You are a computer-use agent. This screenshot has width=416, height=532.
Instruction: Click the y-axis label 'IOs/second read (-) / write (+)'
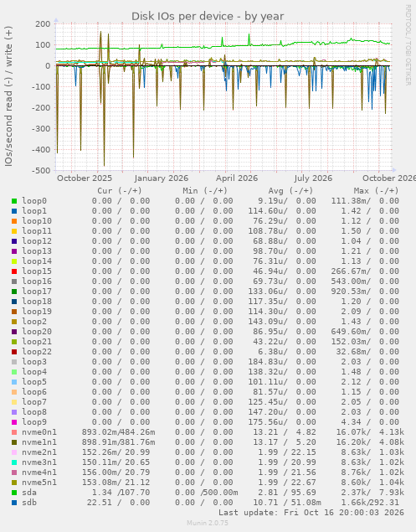click(x=8, y=96)
